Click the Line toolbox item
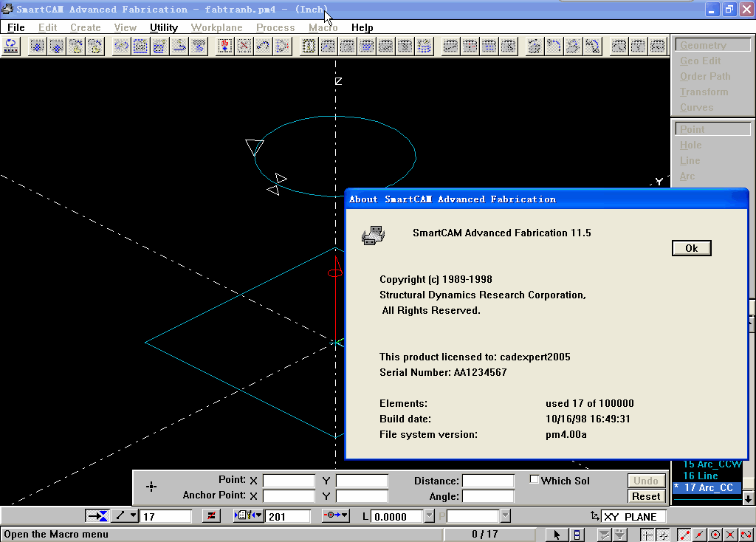 pyautogui.click(x=690, y=160)
